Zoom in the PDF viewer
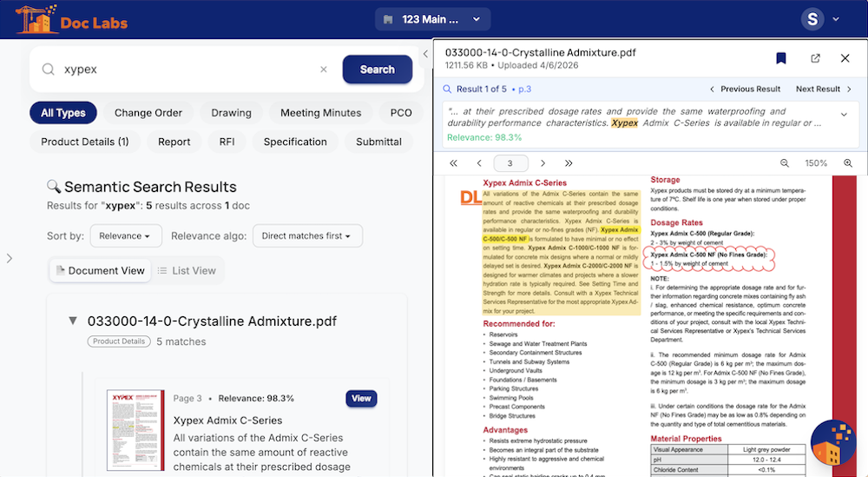The height and width of the screenshot is (477, 868). [x=847, y=162]
